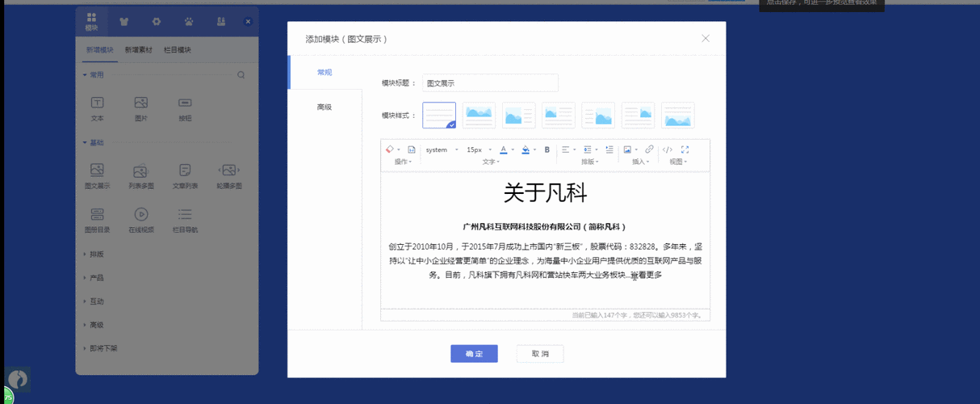
Task: Click the eraser clear-format icon
Action: [x=389, y=149]
